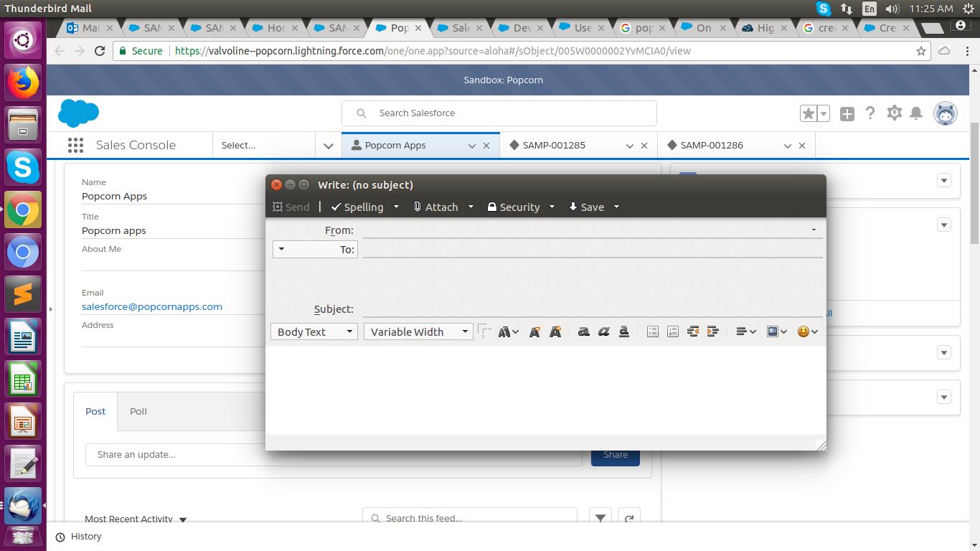Launch Skype from the dock
Image resolution: width=980 pixels, height=551 pixels.
pos(23,167)
